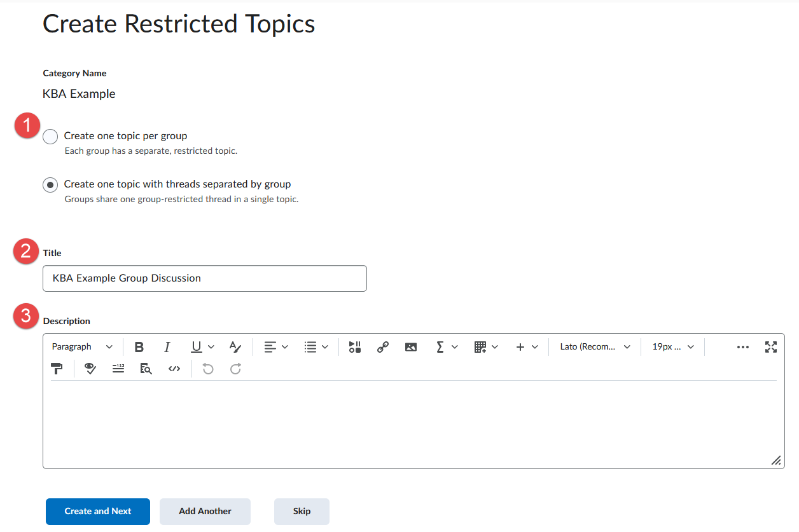Viewport: 799px width, 532px height.
Task: Insert a quicklink using link icon
Action: pos(383,347)
